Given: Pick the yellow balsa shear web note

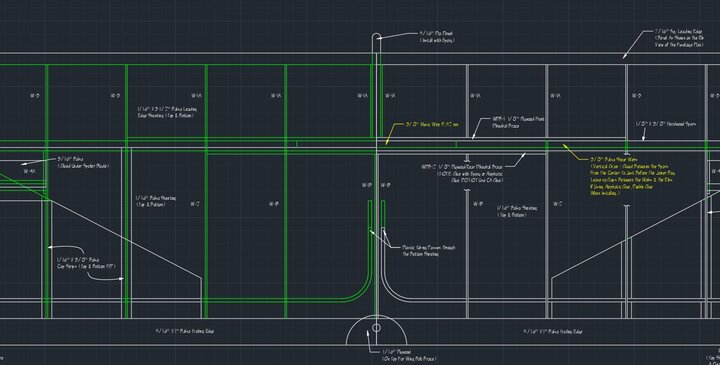Looking at the screenshot, I should [x=632, y=176].
